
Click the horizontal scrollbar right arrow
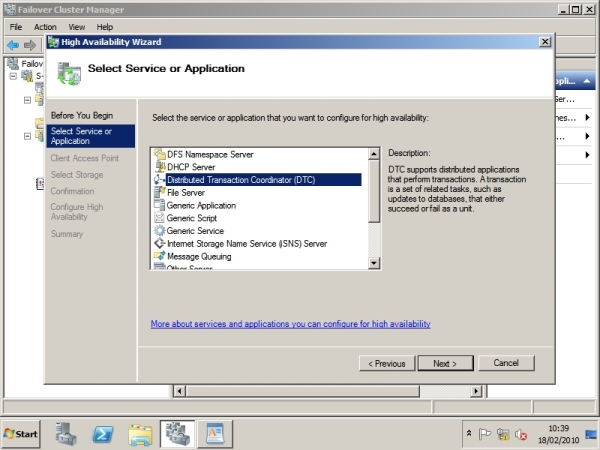(476, 391)
